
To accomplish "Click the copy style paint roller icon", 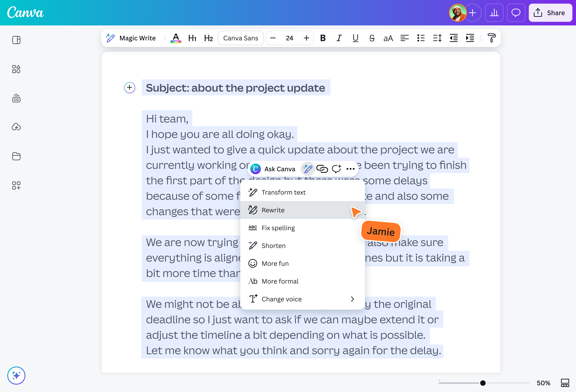I will pos(492,38).
